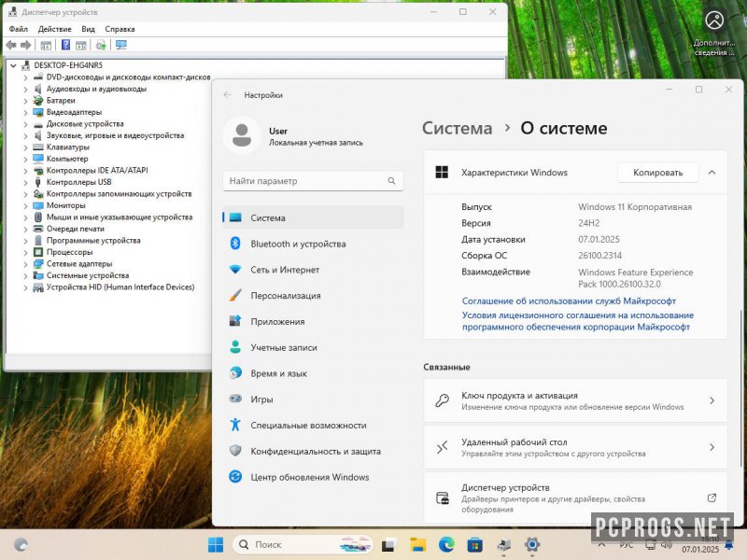Screen dimensions: 747x560
Task: Click the Forward arrow in Device Manager toolbar
Action: pyautogui.click(x=26, y=45)
